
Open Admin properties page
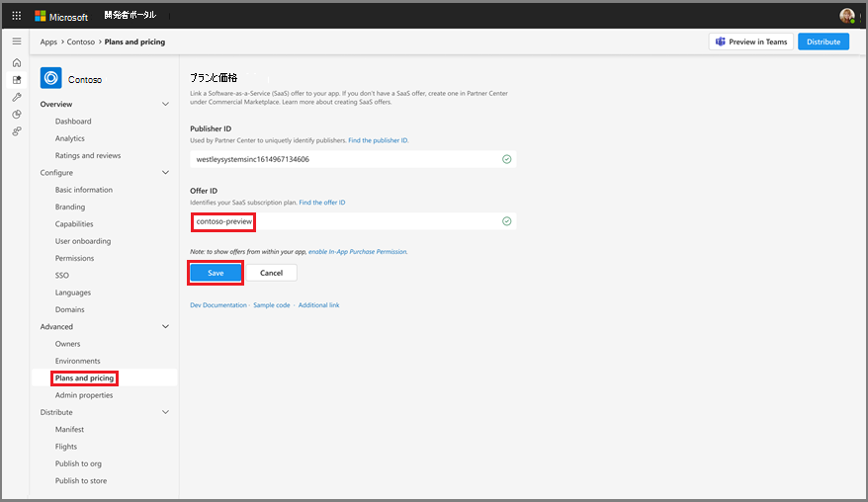point(84,395)
